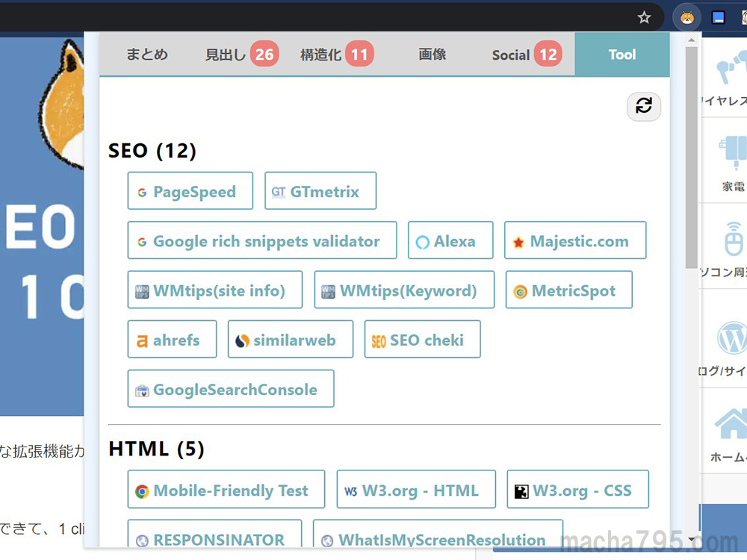Open similarweb tool link
Viewport: 747px width, 560px height.
(x=291, y=340)
